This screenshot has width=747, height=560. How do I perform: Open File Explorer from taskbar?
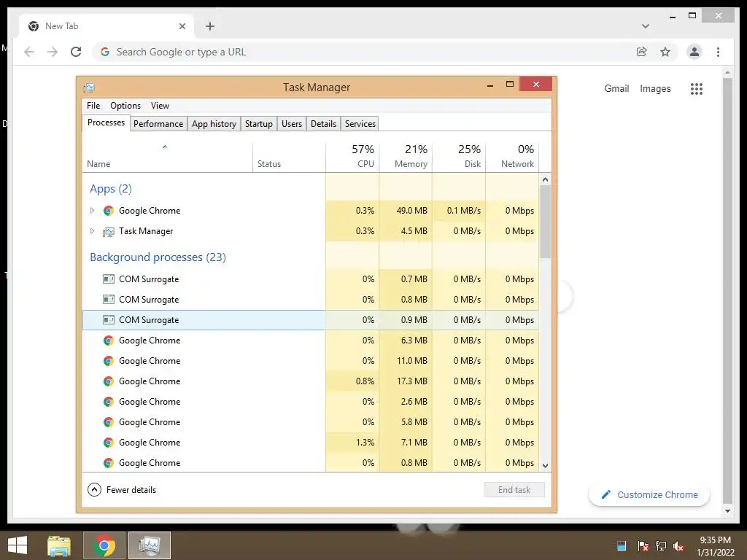(x=59, y=545)
